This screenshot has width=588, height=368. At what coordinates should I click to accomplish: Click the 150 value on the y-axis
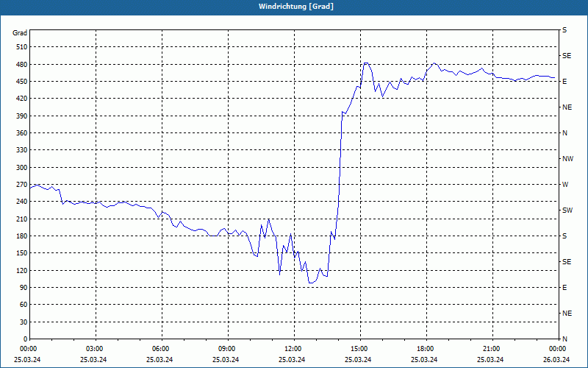pyautogui.click(x=22, y=253)
